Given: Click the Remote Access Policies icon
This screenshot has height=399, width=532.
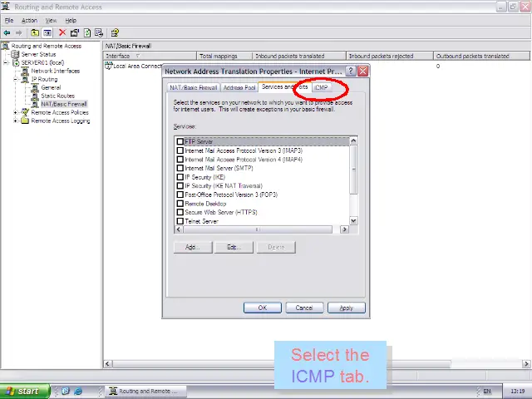Looking at the screenshot, I should 25,112.
